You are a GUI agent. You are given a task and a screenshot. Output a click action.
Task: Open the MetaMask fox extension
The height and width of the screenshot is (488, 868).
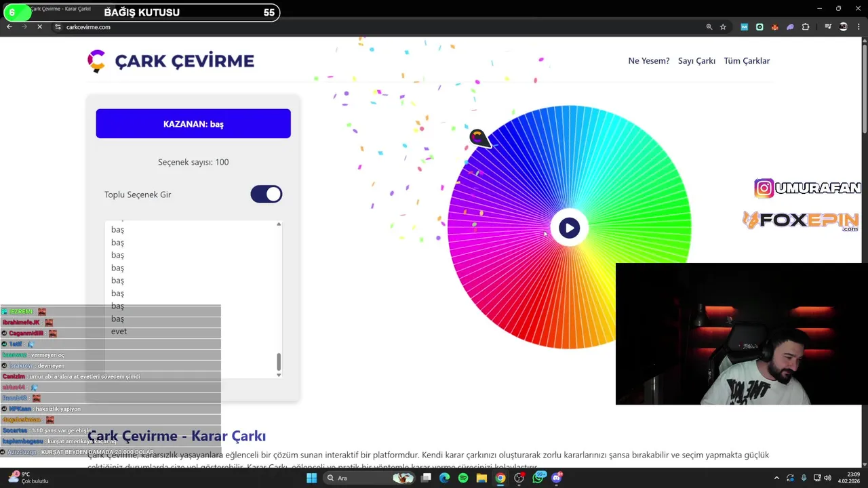(775, 27)
